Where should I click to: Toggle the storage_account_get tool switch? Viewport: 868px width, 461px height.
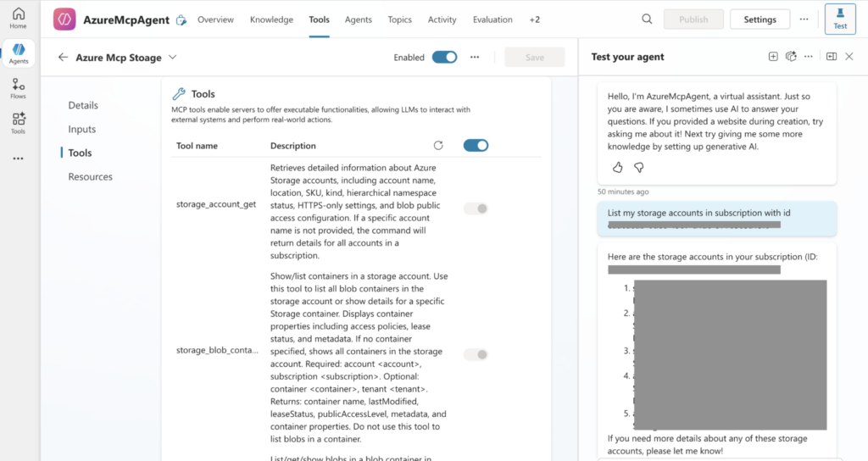coord(476,208)
